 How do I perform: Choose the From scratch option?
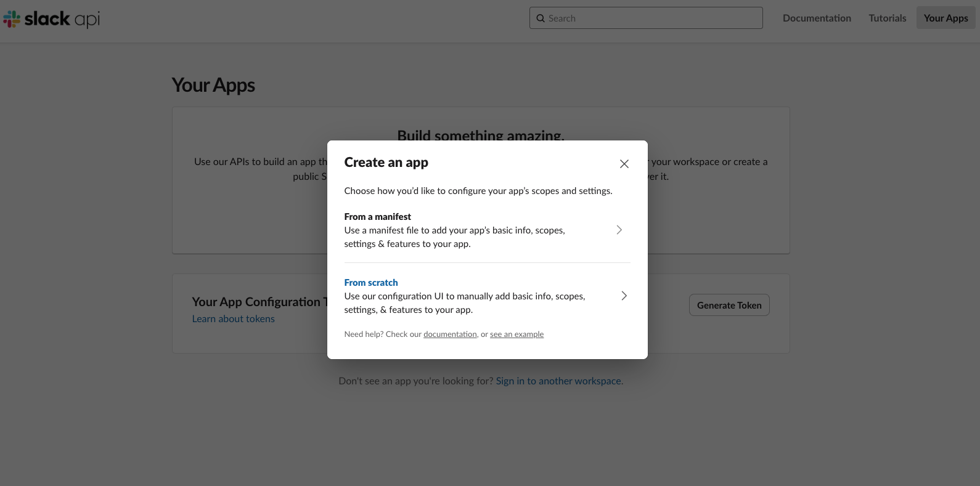point(487,296)
